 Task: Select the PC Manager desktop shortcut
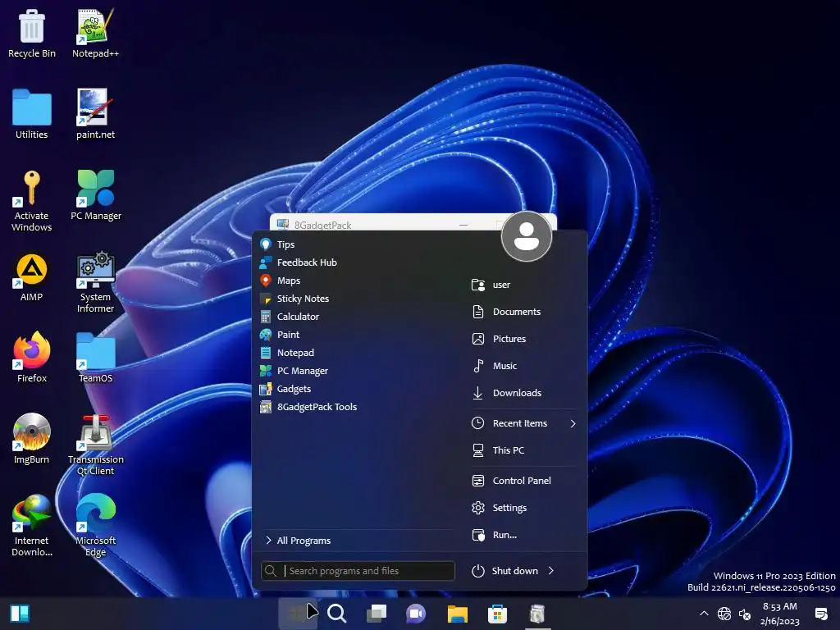(96, 195)
